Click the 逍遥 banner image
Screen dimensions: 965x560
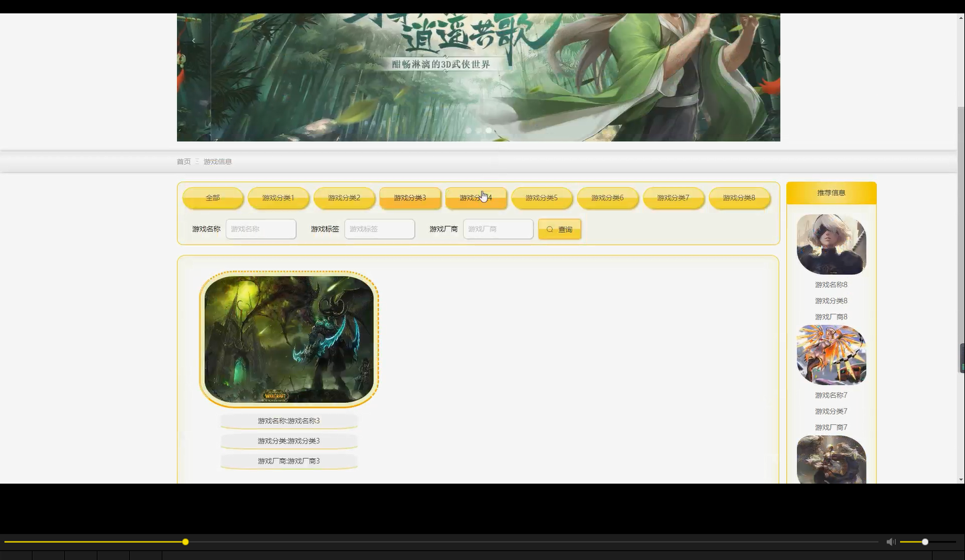[x=479, y=77]
